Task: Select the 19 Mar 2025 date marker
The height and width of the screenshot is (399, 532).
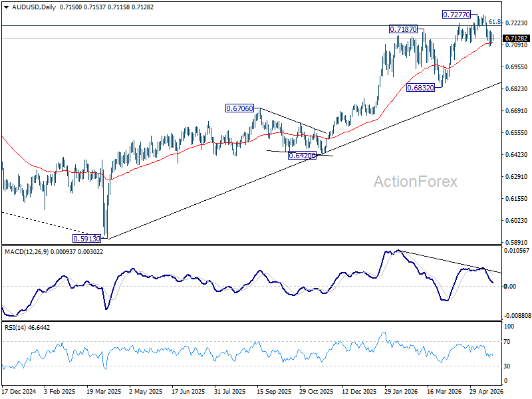Action: 104,392
